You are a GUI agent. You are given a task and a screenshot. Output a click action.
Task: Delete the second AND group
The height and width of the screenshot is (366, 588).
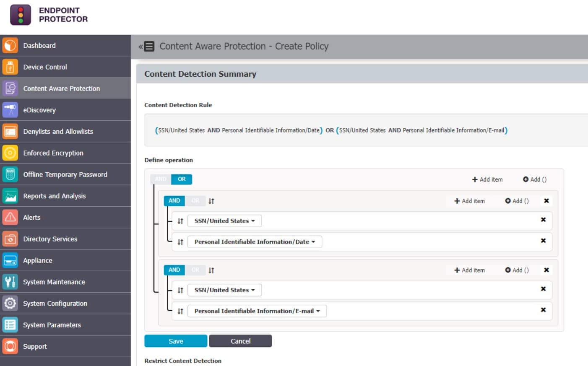[546, 270]
